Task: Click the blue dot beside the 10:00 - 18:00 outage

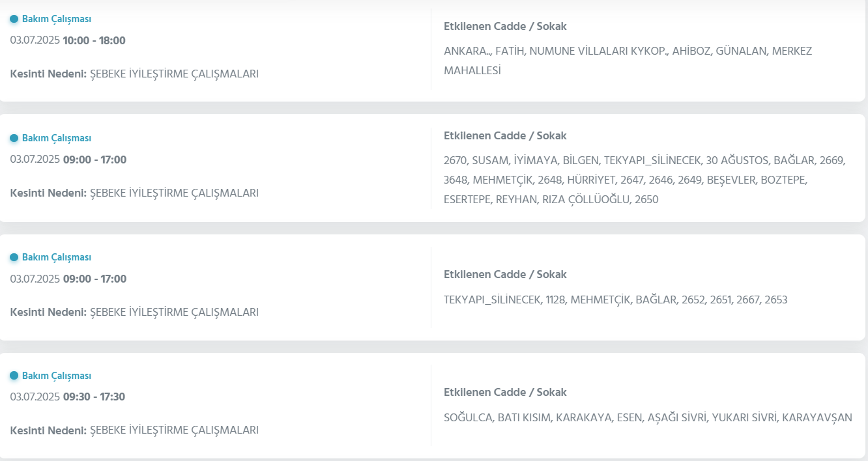Action: (14, 19)
